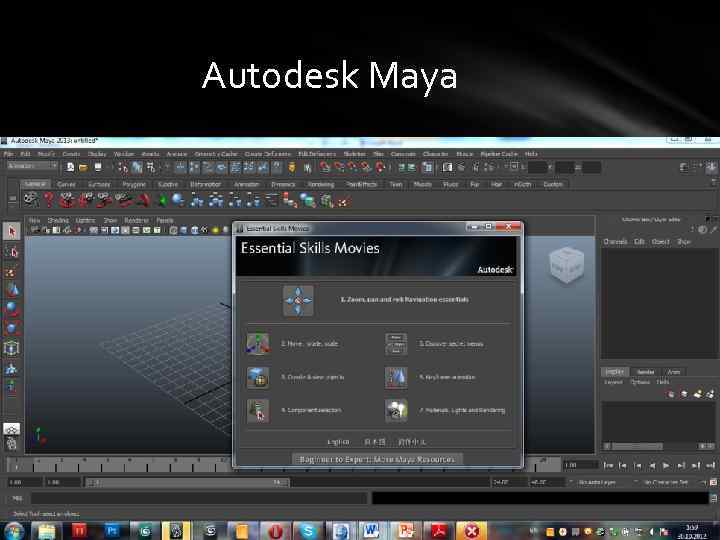Click Beginner to Expert: More Maya Resources button

pos(377,459)
